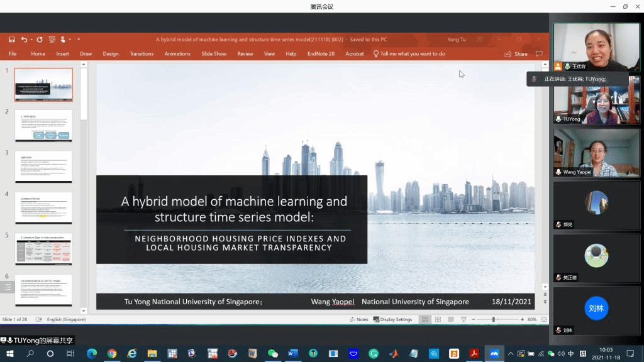The width and height of the screenshot is (644, 362).
Task: Open the Comments pane icon
Action: point(539,54)
